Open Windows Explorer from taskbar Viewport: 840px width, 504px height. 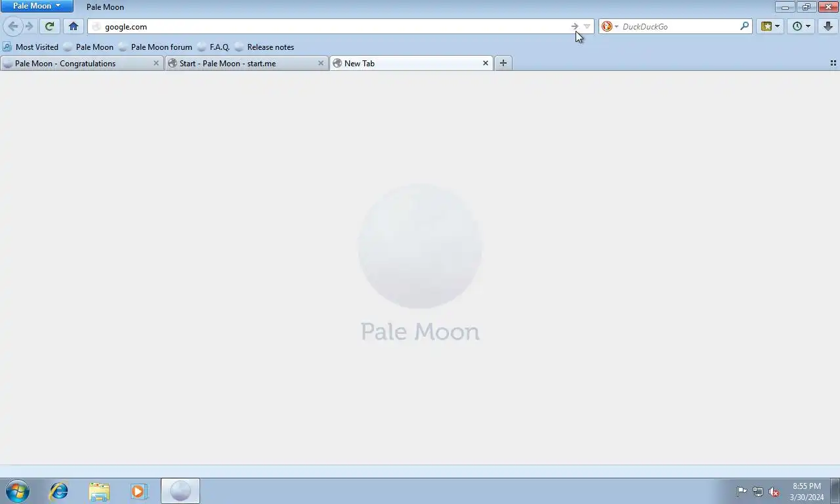click(x=99, y=491)
